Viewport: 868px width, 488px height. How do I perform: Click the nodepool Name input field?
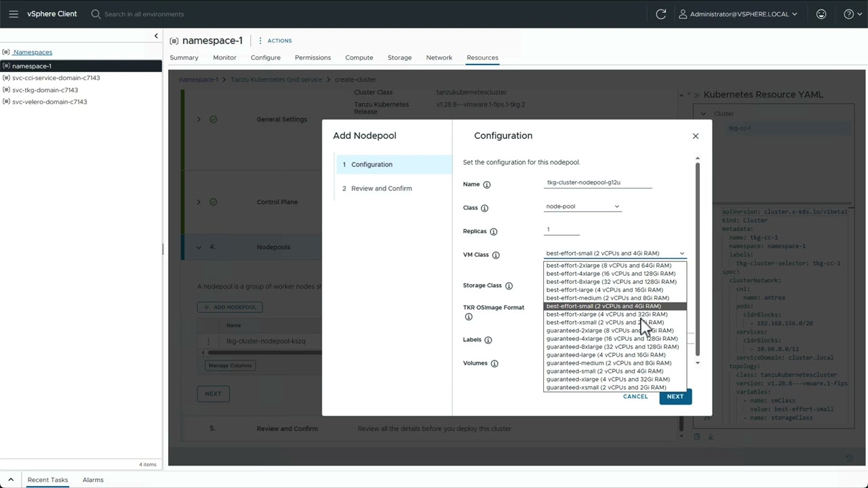(x=597, y=182)
